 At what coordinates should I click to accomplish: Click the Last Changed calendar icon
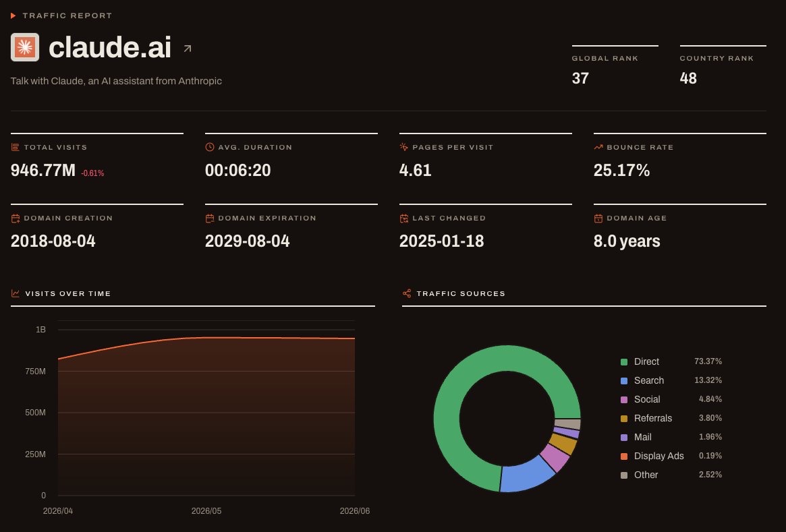pyautogui.click(x=403, y=218)
